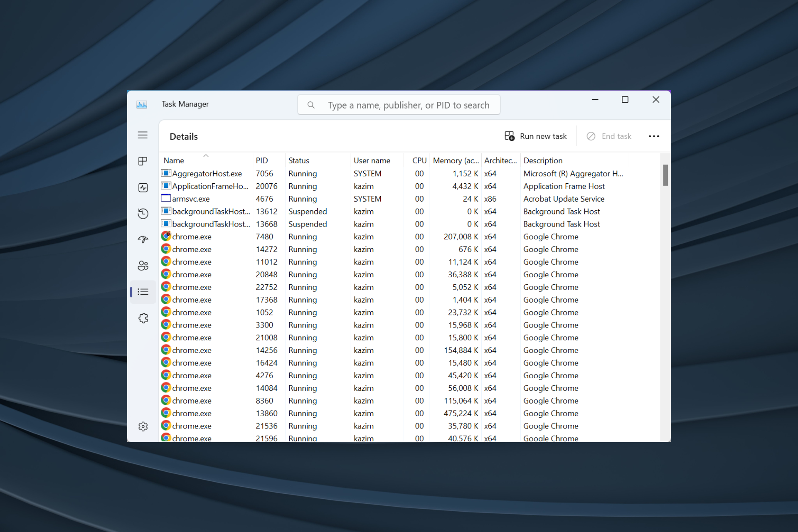The width and height of the screenshot is (798, 532).
Task: Select chrome.exe with PID 21536
Action: (x=192, y=426)
